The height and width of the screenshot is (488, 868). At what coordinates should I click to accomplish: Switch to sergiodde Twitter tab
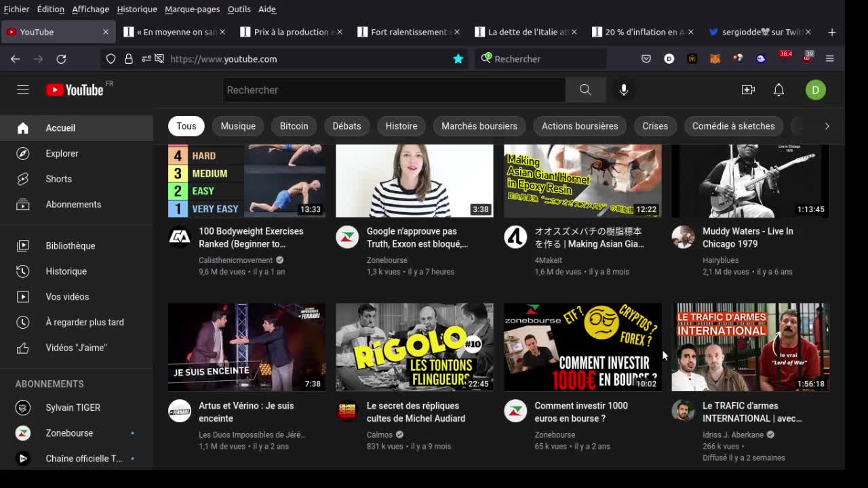point(761,32)
